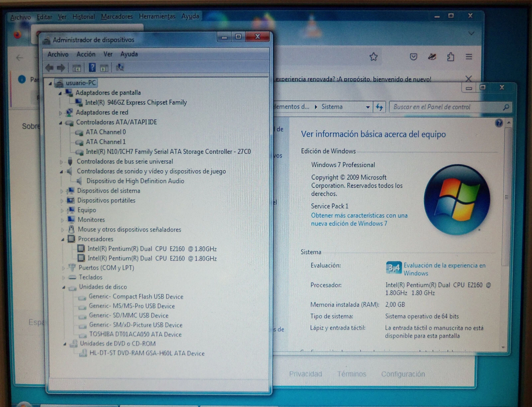Open the Configuración link in Firefox page
This screenshot has height=407, width=532.
[x=403, y=374]
